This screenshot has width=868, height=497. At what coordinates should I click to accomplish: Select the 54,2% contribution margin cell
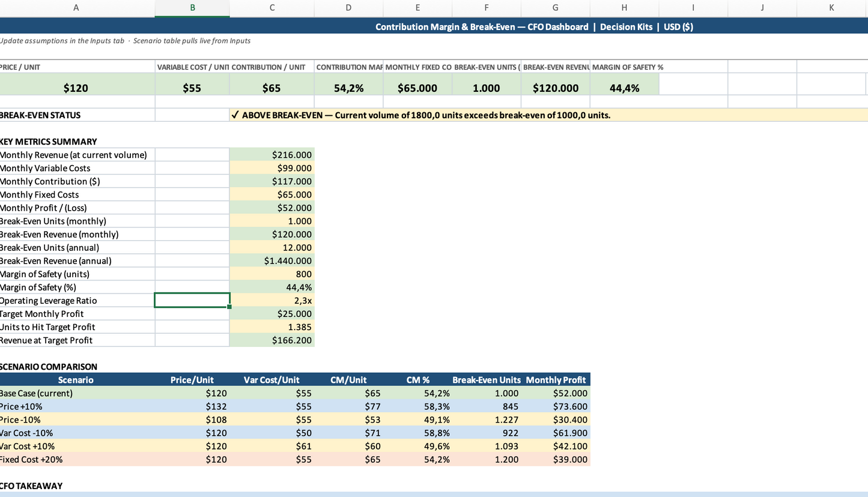(x=348, y=87)
